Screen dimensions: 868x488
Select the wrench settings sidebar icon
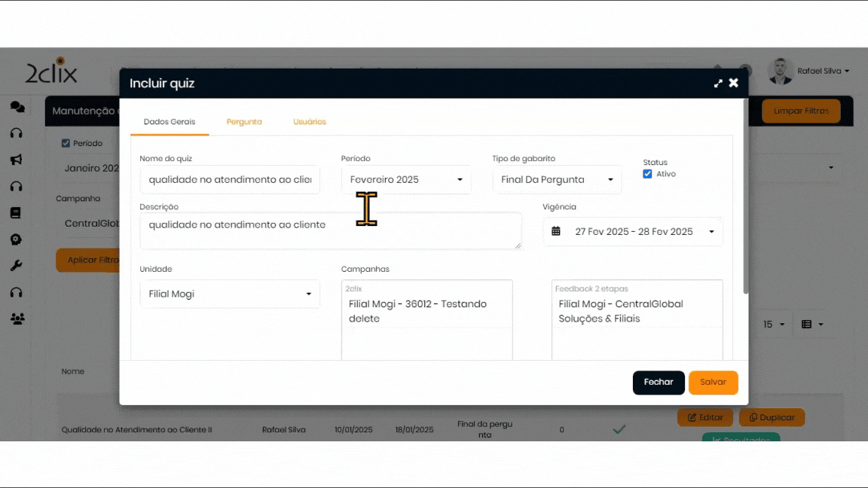[17, 266]
